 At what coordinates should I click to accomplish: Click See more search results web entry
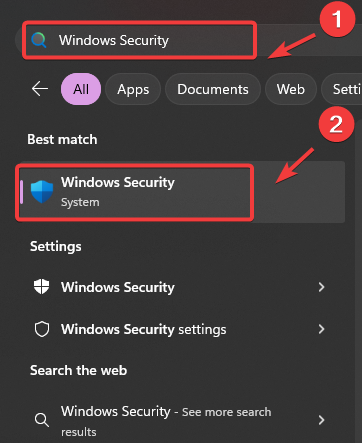(x=181, y=421)
